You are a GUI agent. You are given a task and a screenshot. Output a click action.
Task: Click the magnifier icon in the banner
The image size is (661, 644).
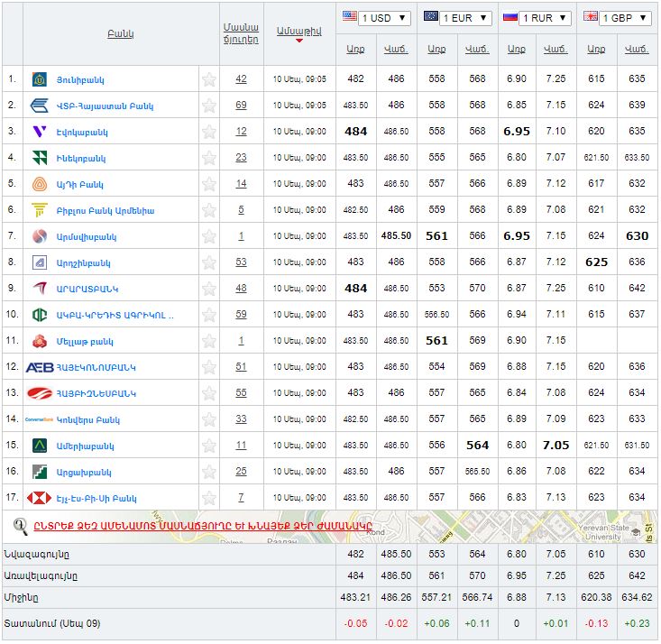20,526
